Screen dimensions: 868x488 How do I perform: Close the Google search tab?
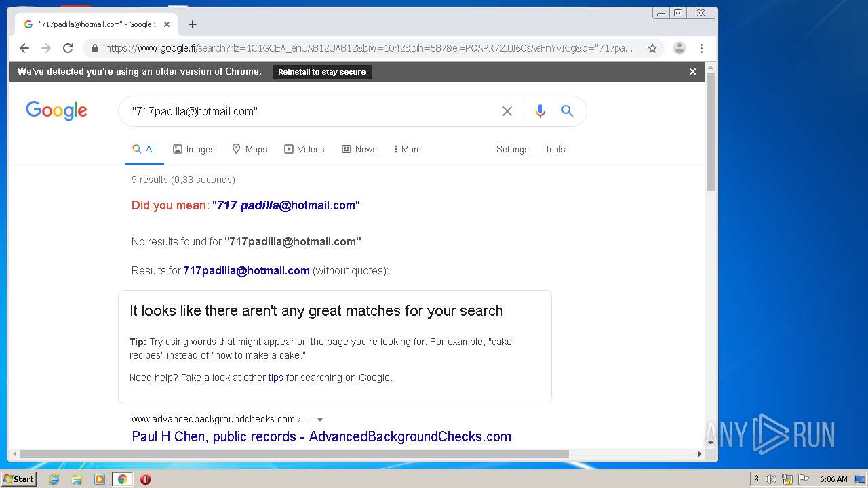pyautogui.click(x=167, y=24)
